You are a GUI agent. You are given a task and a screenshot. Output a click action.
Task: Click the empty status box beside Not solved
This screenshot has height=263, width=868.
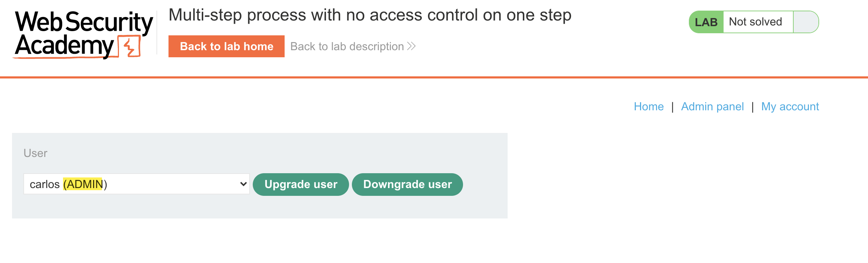click(x=806, y=22)
